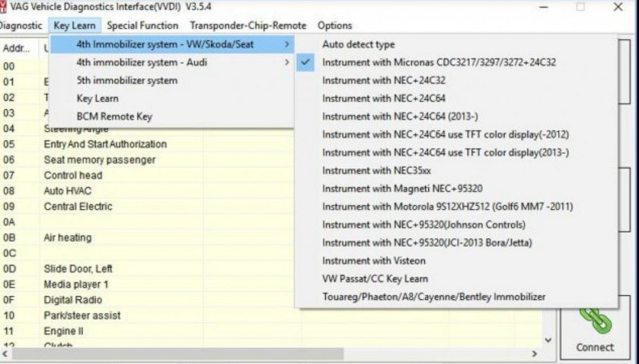Expand 4th Immobilizer VW/Skoda/Seat submenu arrow
This screenshot has height=364, width=639.
287,45
